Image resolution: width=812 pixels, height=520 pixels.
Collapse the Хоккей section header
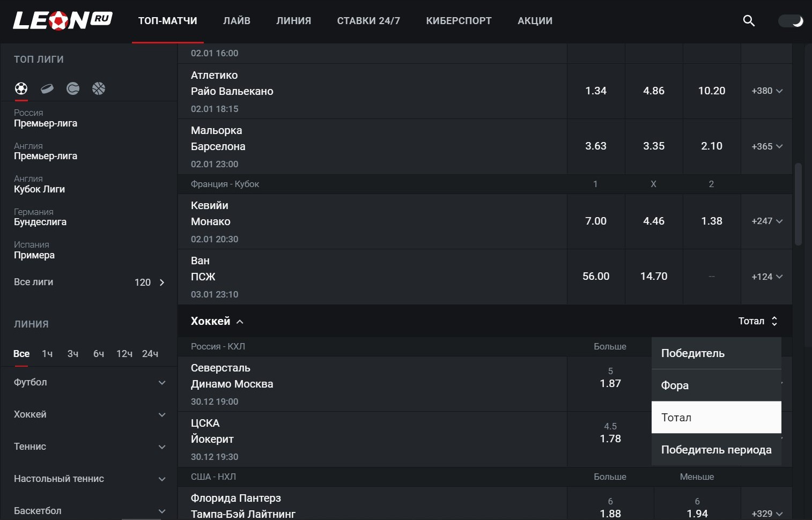tap(217, 321)
